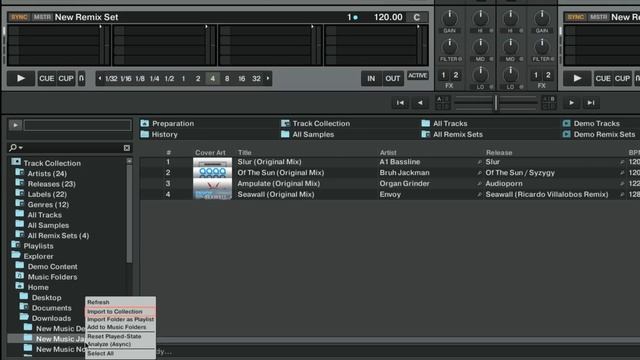Screen dimensions: 640x360
Task: Open All Remix Sets (4) node
Action: click(58, 236)
